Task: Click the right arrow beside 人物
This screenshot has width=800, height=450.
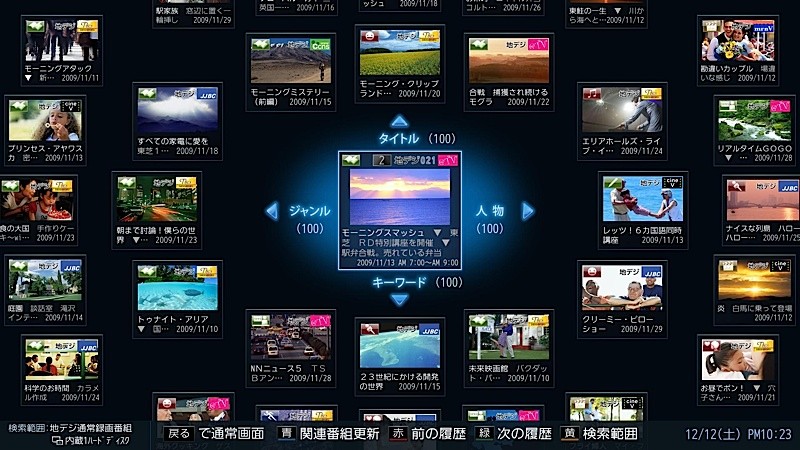Action: pyautogui.click(x=528, y=211)
